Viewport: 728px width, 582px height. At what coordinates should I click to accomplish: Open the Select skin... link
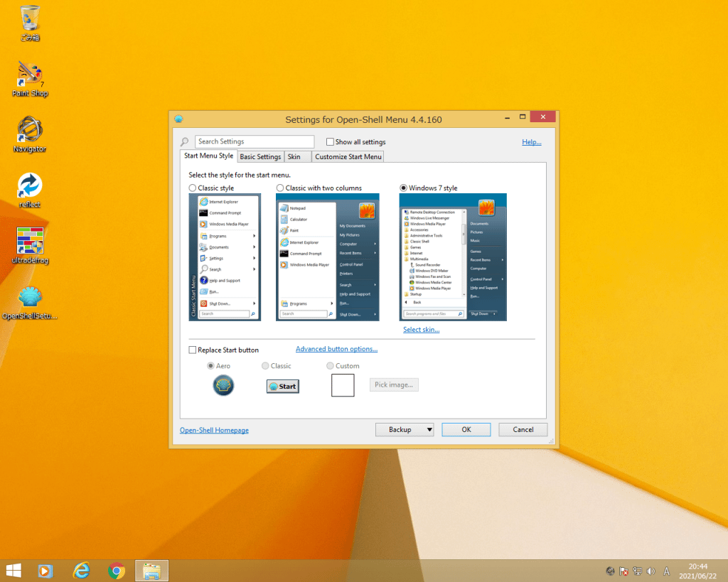421,330
